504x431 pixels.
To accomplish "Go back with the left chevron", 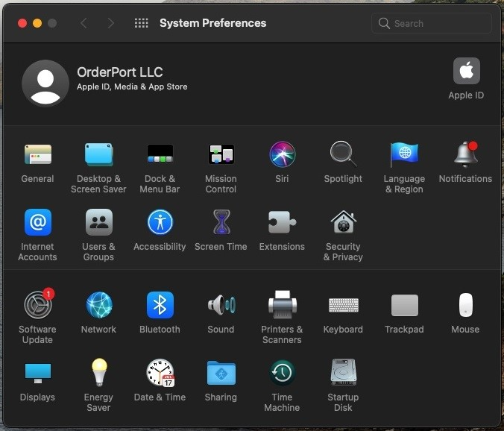I will click(x=84, y=23).
